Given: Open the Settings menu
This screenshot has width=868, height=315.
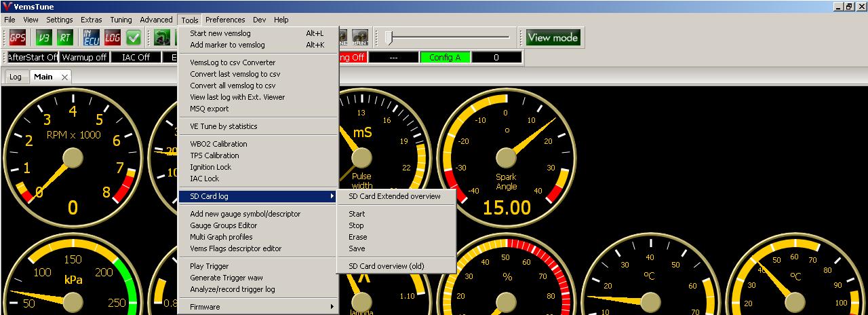Looking at the screenshot, I should coord(60,20).
